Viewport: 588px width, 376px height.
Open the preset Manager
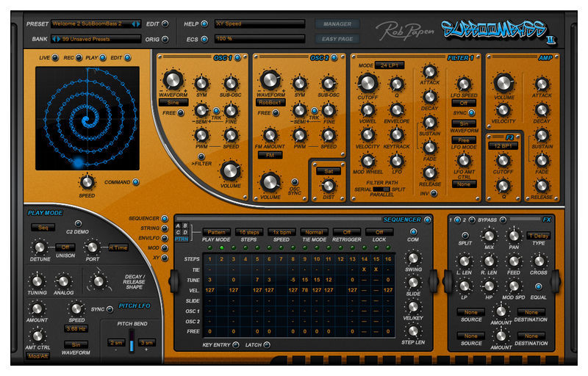click(x=337, y=24)
